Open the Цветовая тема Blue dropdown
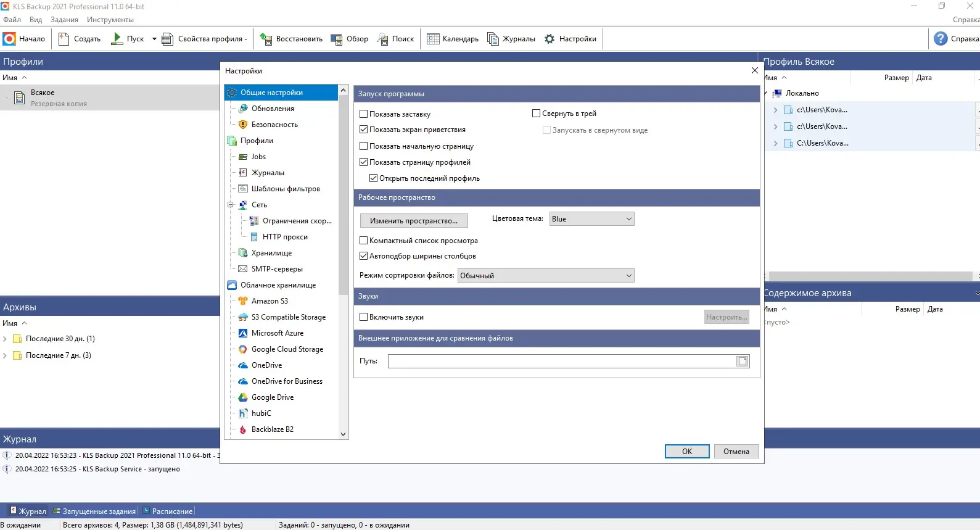This screenshot has width=980, height=530. coord(591,219)
